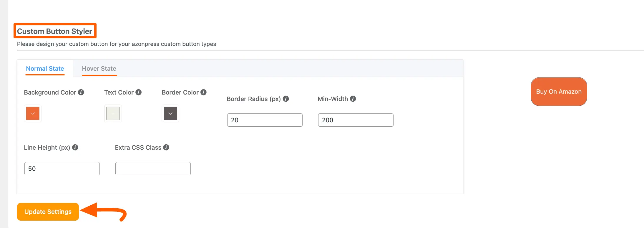
Task: Click inside the Line Height input field
Action: (62, 168)
